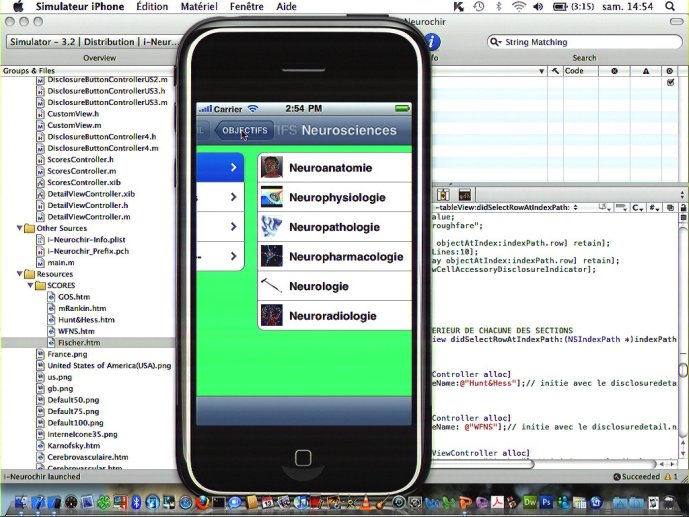Open Firefox from the Dock

coord(202,502)
